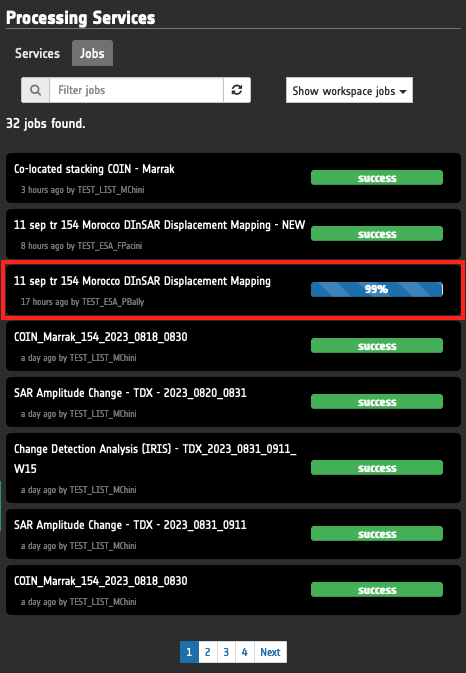
Task: Focus the Filter jobs field
Action: click(x=136, y=90)
